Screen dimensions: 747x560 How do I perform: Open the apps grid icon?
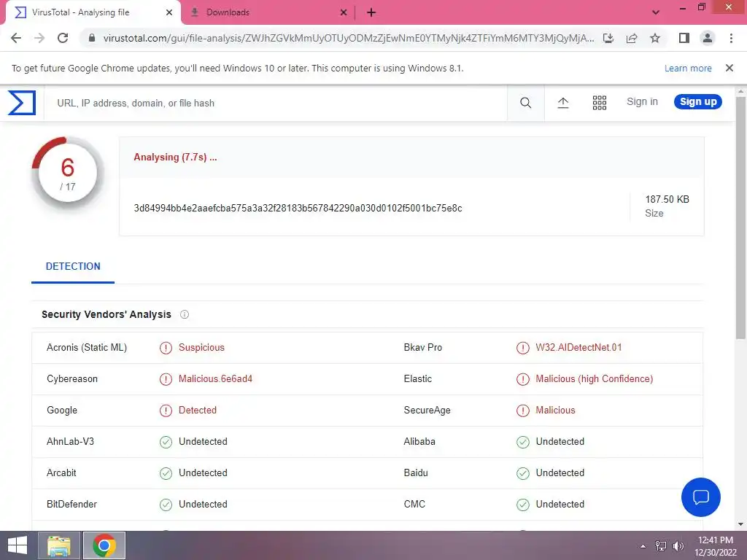[600, 102]
